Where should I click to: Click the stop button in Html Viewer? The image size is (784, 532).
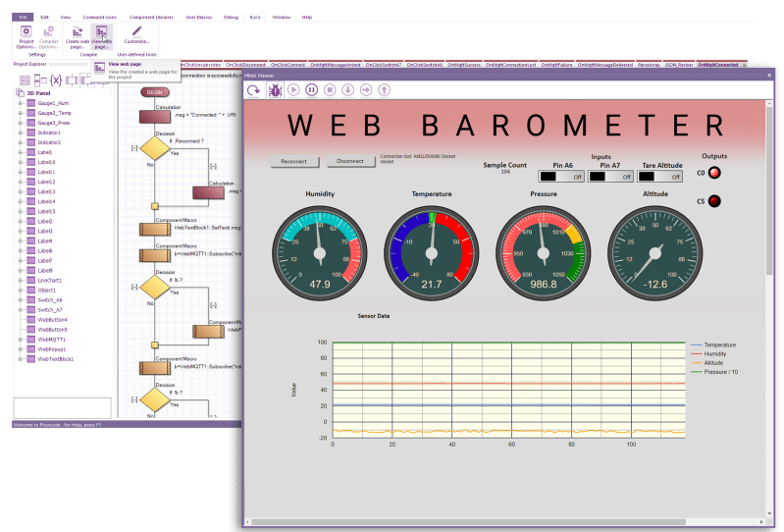pyautogui.click(x=330, y=90)
